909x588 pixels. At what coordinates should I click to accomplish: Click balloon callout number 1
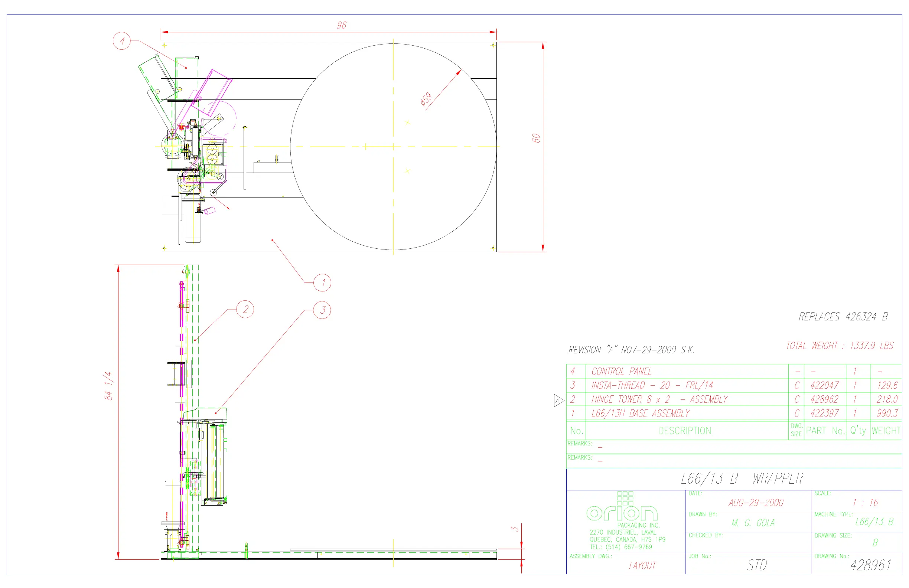(x=322, y=282)
